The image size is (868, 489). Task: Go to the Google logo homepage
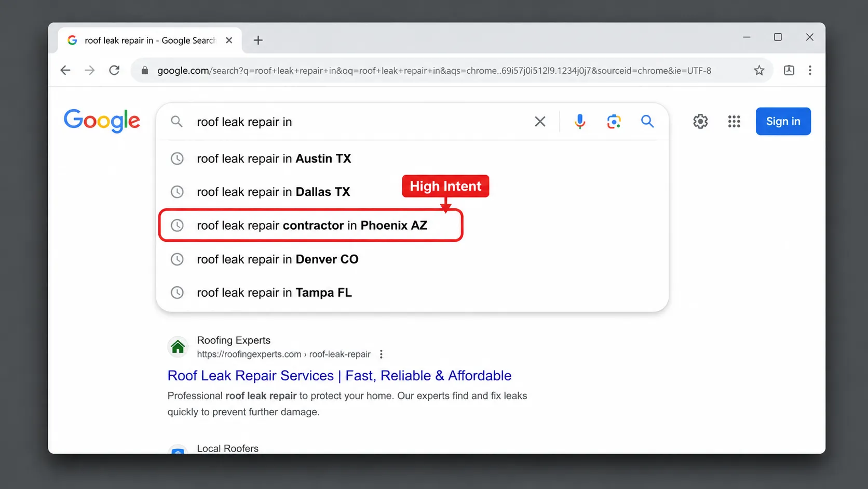102,121
